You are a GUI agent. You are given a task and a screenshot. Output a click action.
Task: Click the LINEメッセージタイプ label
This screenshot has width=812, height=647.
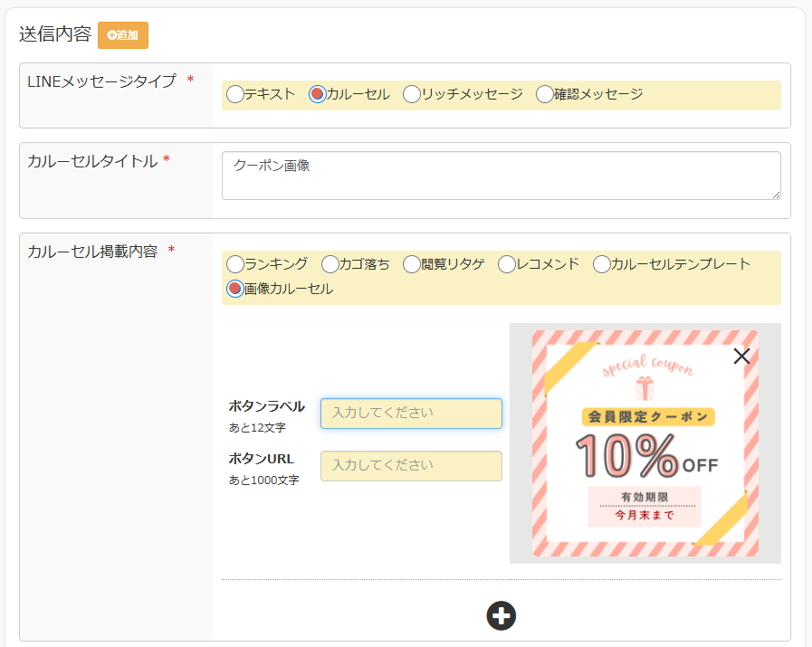click(101, 81)
